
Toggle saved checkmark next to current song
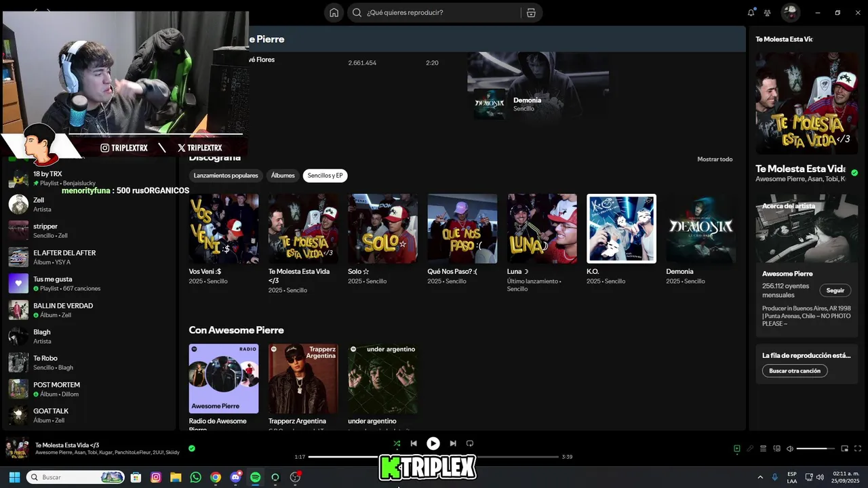click(192, 448)
